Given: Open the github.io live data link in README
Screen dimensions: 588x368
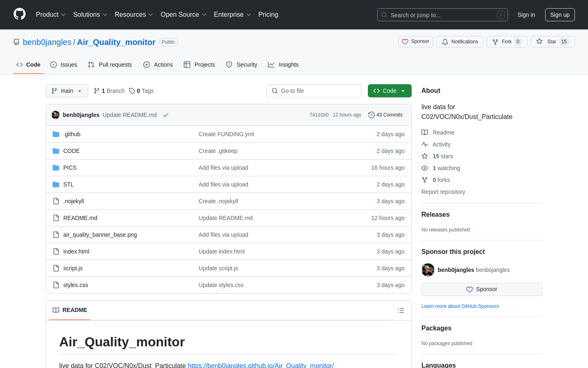Looking at the screenshot, I should pyautogui.click(x=261, y=365).
